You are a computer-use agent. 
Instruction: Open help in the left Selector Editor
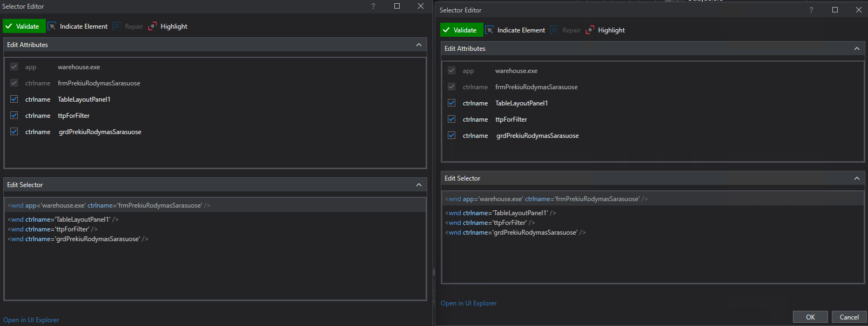tap(373, 6)
